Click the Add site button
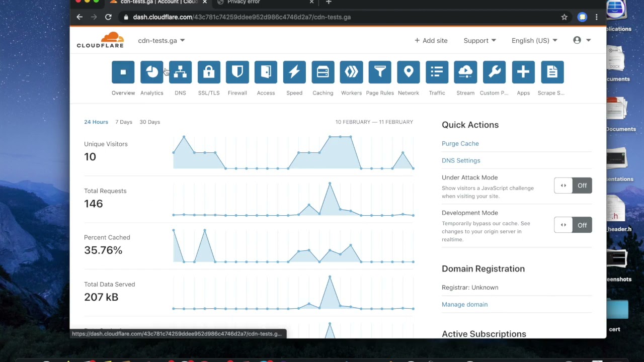This screenshot has height=362, width=644. tap(431, 40)
